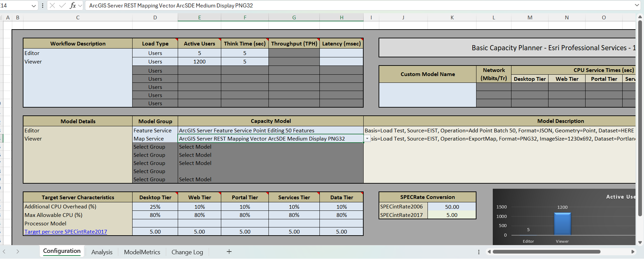This screenshot has width=644, height=259.
Task: Open the Viewer capacity model cell dropdown
Action: pos(367,138)
